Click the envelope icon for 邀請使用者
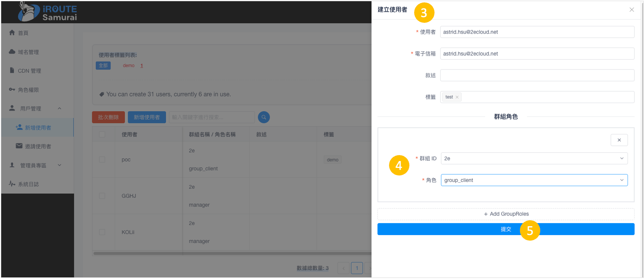The image size is (644, 279). [19, 146]
